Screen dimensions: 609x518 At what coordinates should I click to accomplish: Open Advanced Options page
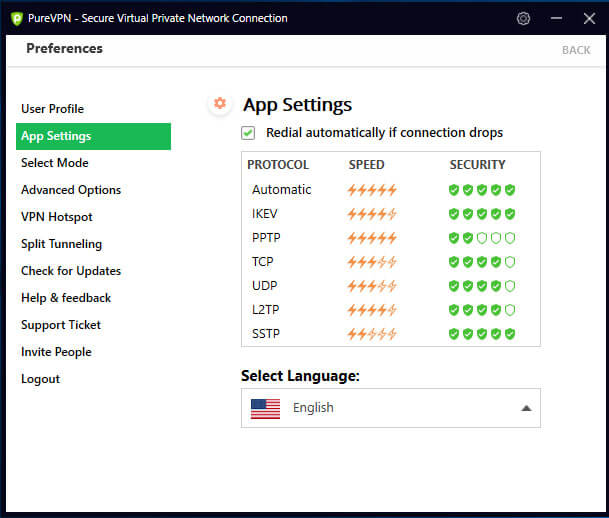click(71, 190)
